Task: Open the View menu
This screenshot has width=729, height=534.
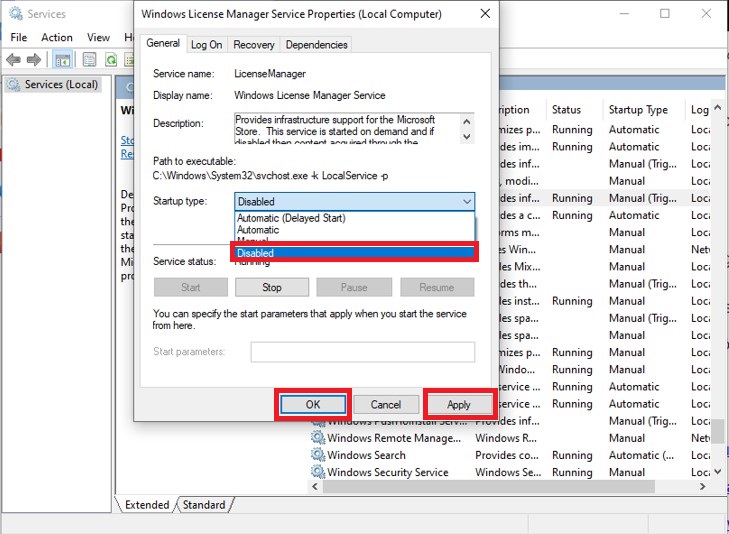Action: click(98, 37)
